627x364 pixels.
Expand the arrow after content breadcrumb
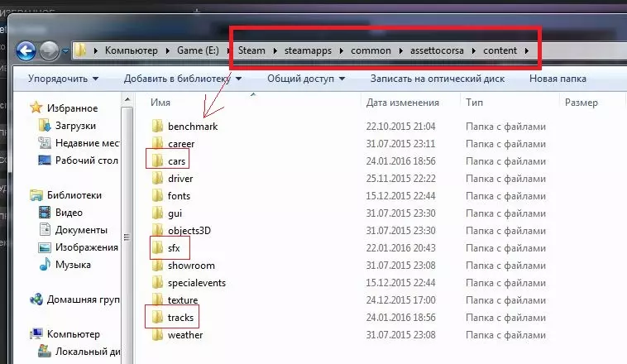pyautogui.click(x=527, y=50)
